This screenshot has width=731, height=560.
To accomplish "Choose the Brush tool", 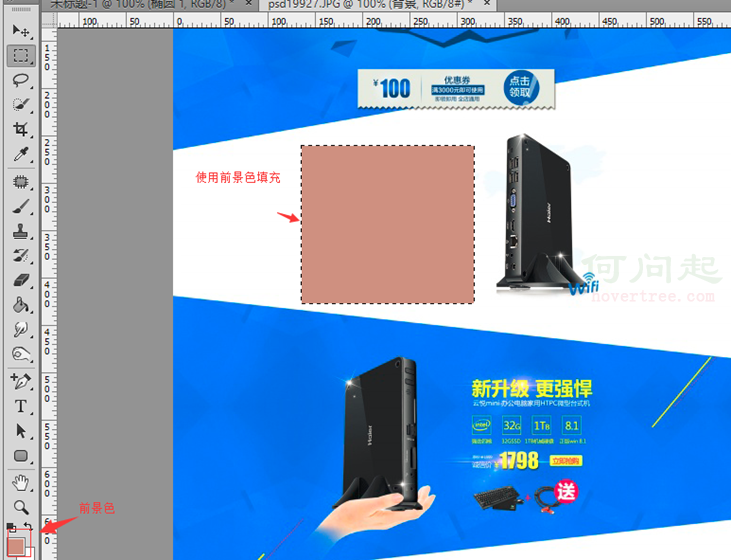I will coord(20,206).
